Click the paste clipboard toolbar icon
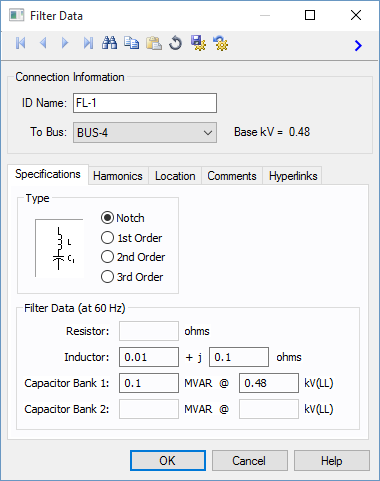 coord(154,43)
